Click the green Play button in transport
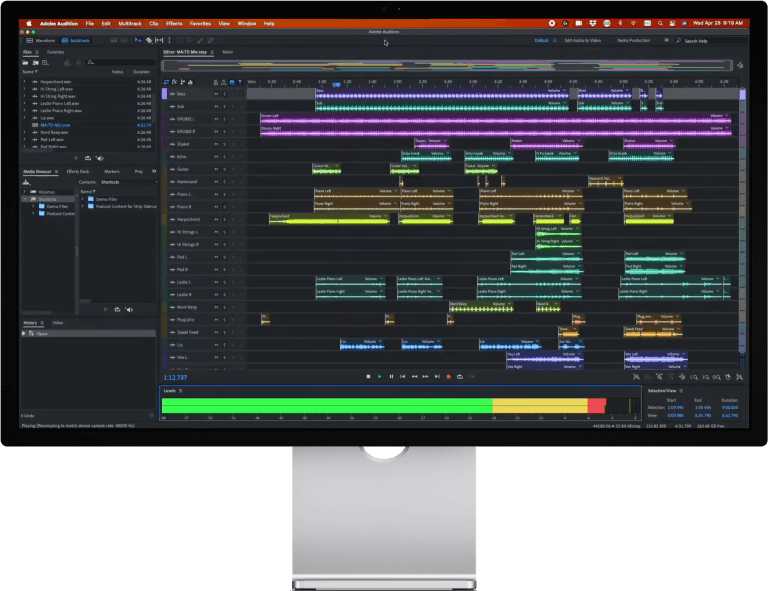 (x=380, y=377)
